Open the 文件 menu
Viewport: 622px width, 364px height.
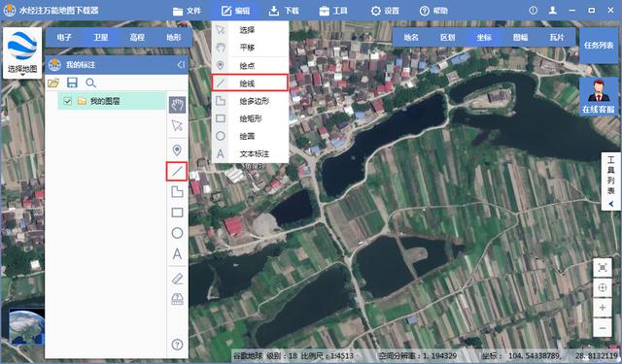point(188,11)
